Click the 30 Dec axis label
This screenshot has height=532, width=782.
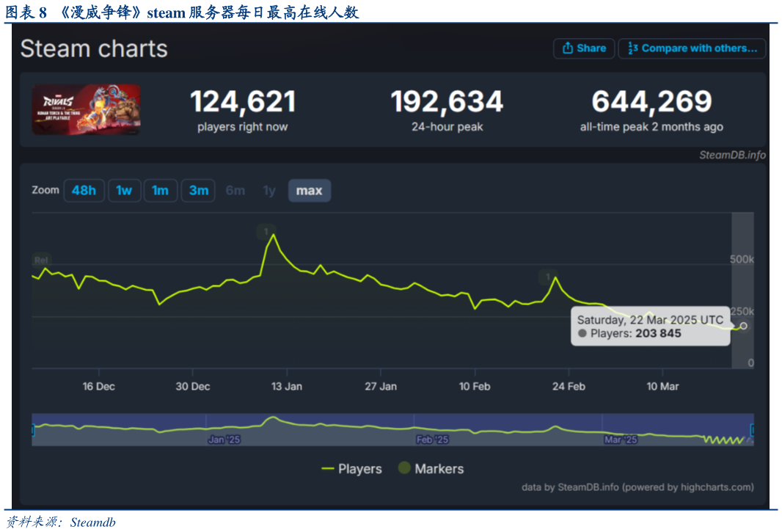coord(192,386)
